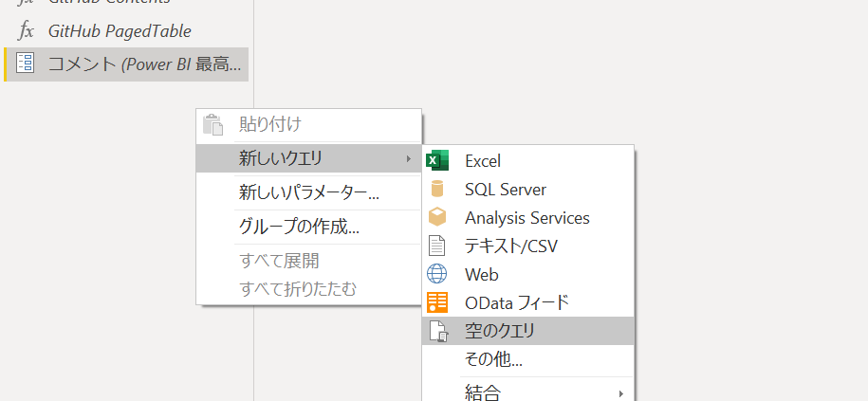Click the table icon beside コメント query
868x401 pixels.
click(x=25, y=64)
